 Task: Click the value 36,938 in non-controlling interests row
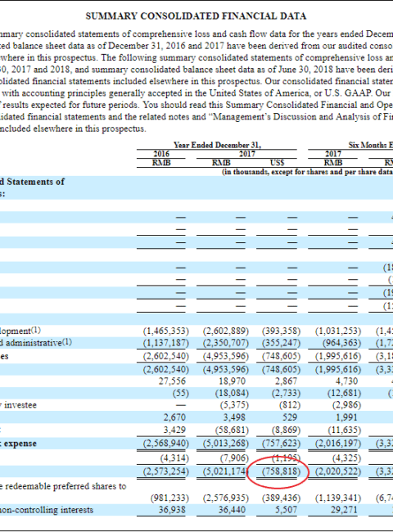pos(172,510)
